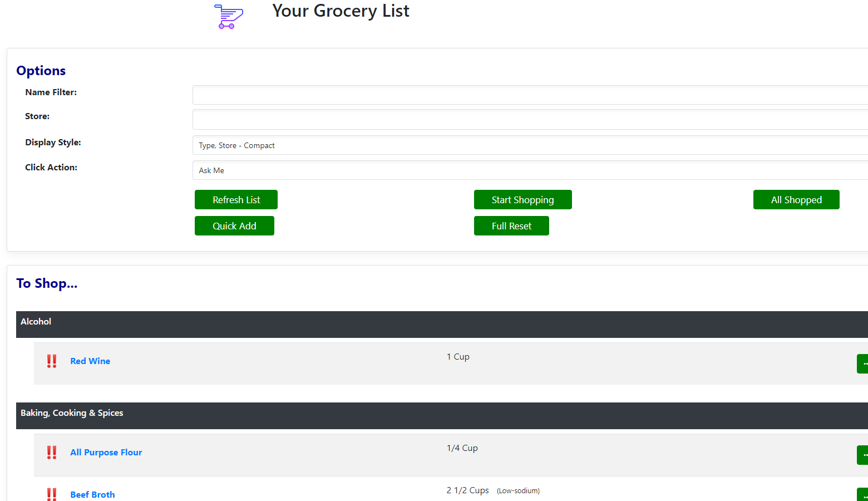Mark everything with All Shopped button

click(x=796, y=200)
